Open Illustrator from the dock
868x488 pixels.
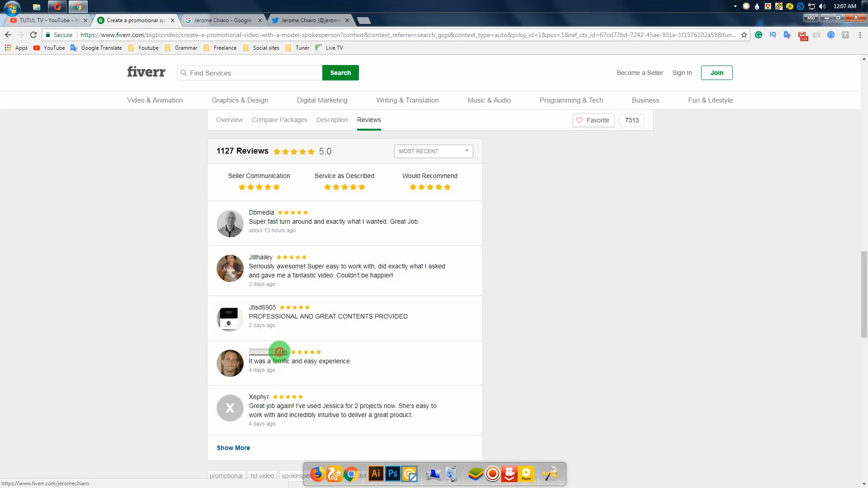tap(376, 474)
